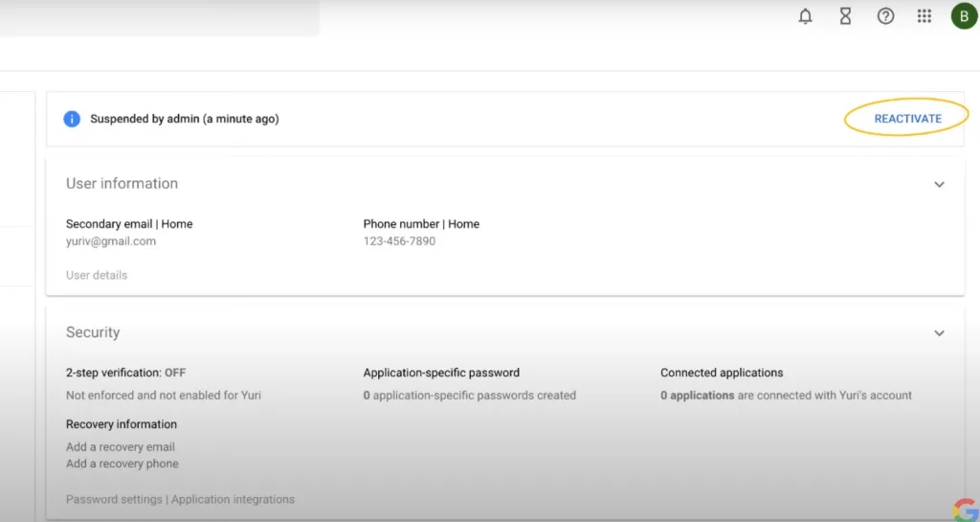
Task: Click the Google logo in the corner
Action: coord(965,509)
